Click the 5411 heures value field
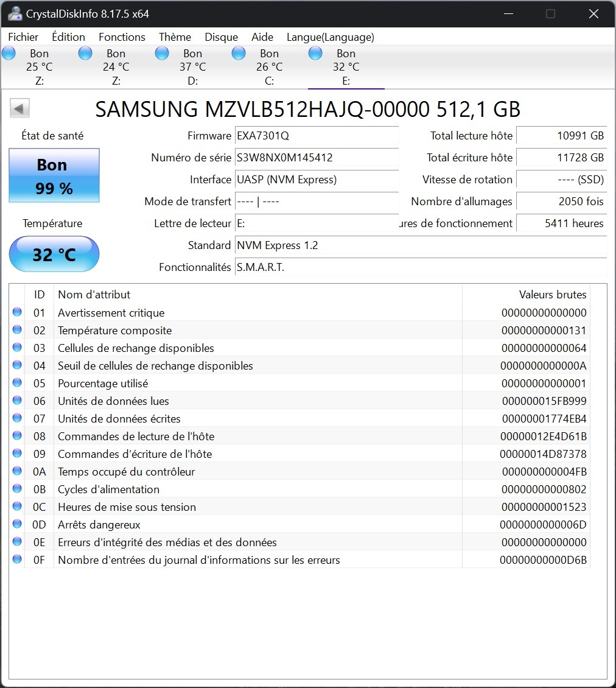This screenshot has height=688, width=616. [562, 223]
